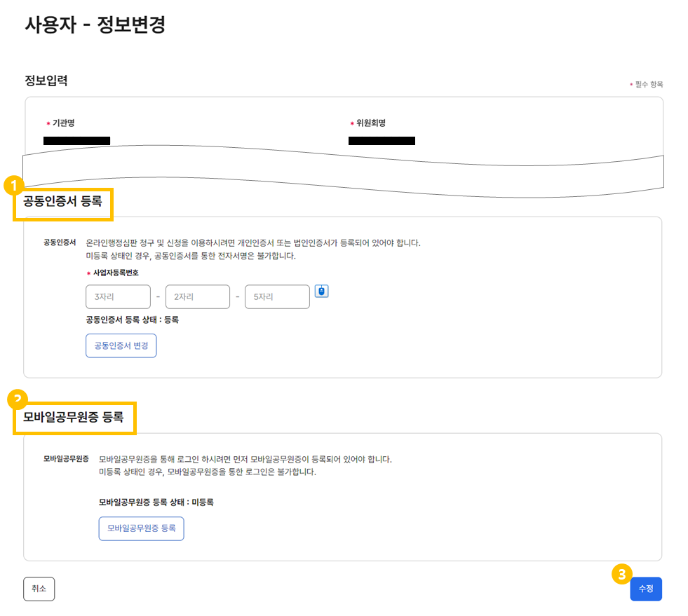Open the mouse-input virtual keypad icon
688x616 pixels.
click(x=322, y=291)
